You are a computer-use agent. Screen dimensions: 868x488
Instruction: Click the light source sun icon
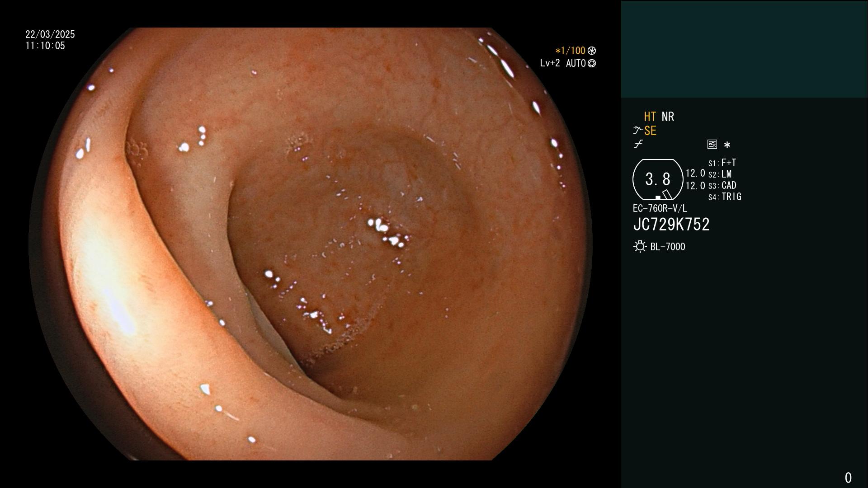coord(640,247)
